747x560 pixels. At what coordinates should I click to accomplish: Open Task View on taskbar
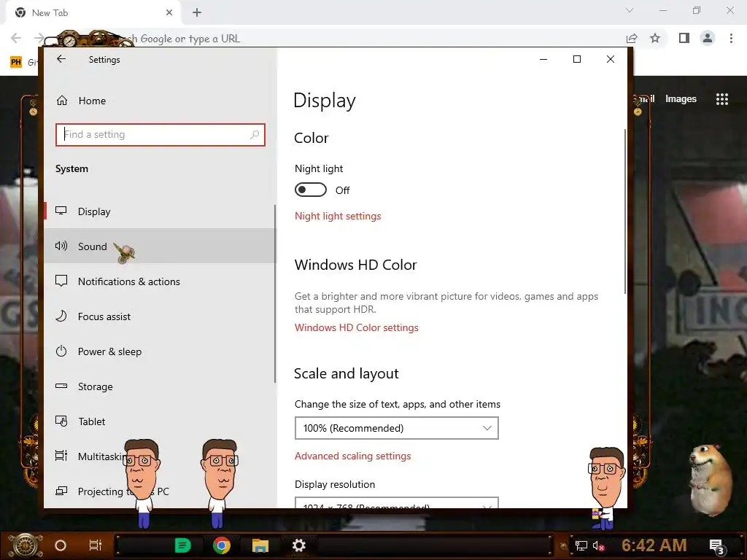(x=96, y=545)
